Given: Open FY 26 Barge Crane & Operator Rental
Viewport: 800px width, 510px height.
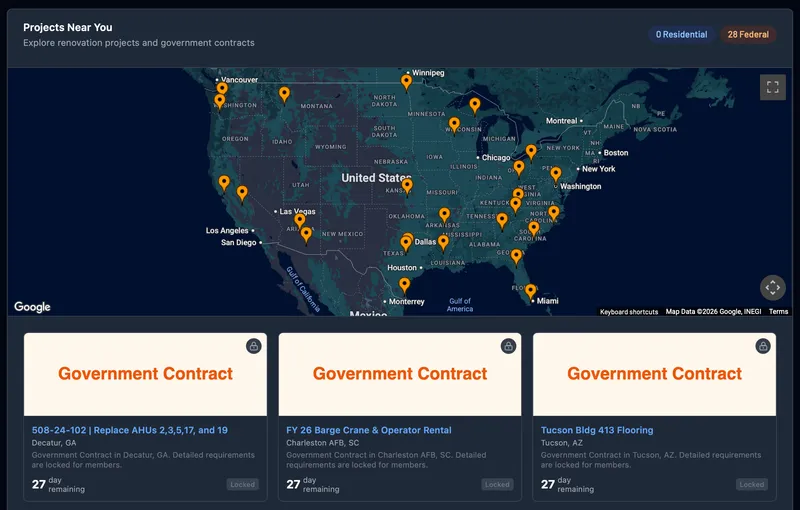Looking at the screenshot, I should (368, 430).
